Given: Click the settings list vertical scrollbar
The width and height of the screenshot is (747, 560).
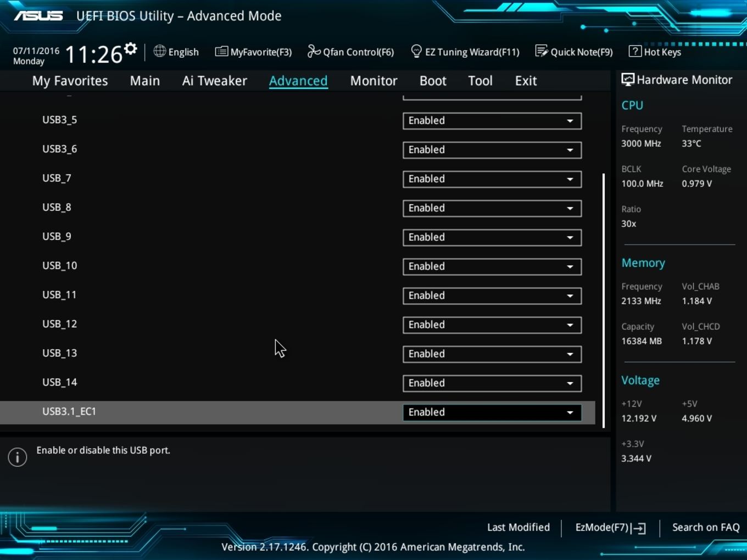Looking at the screenshot, I should coord(604,300).
